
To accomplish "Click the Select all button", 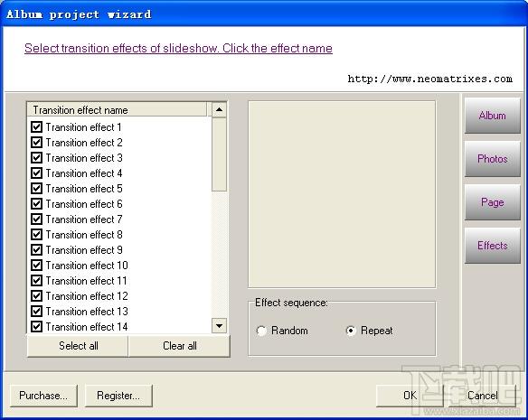I will (x=78, y=346).
